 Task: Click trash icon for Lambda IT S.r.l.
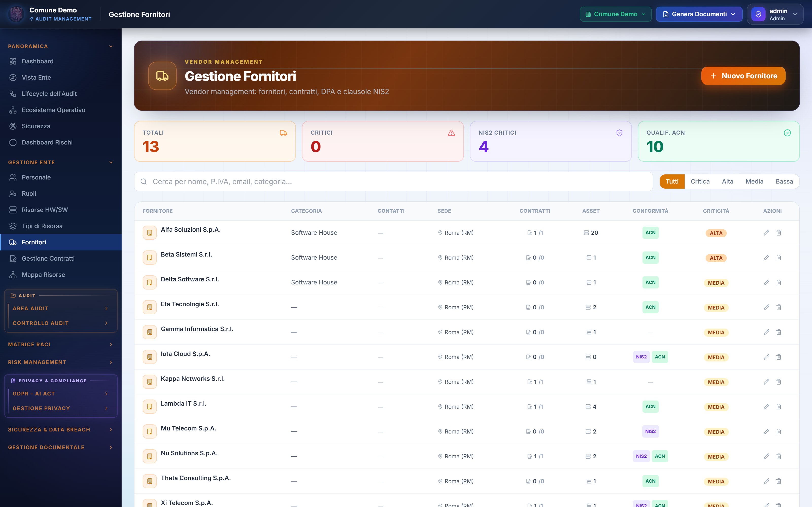tap(779, 407)
